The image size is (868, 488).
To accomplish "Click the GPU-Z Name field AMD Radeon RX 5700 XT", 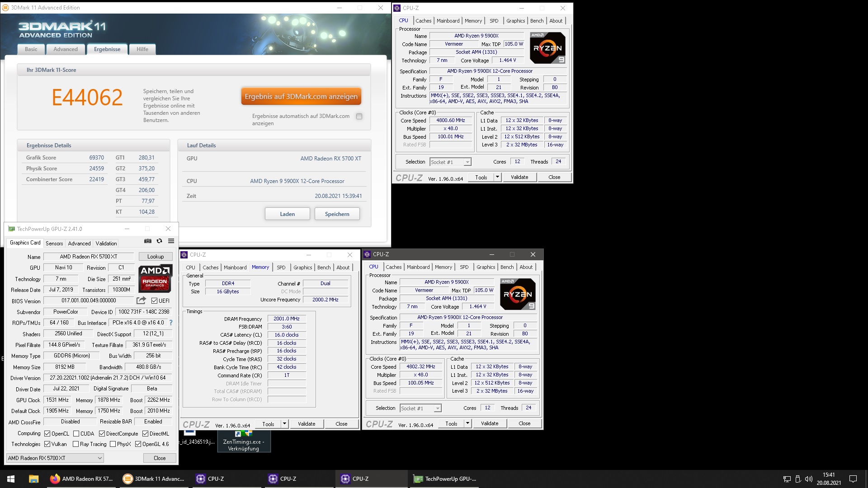I will (89, 257).
